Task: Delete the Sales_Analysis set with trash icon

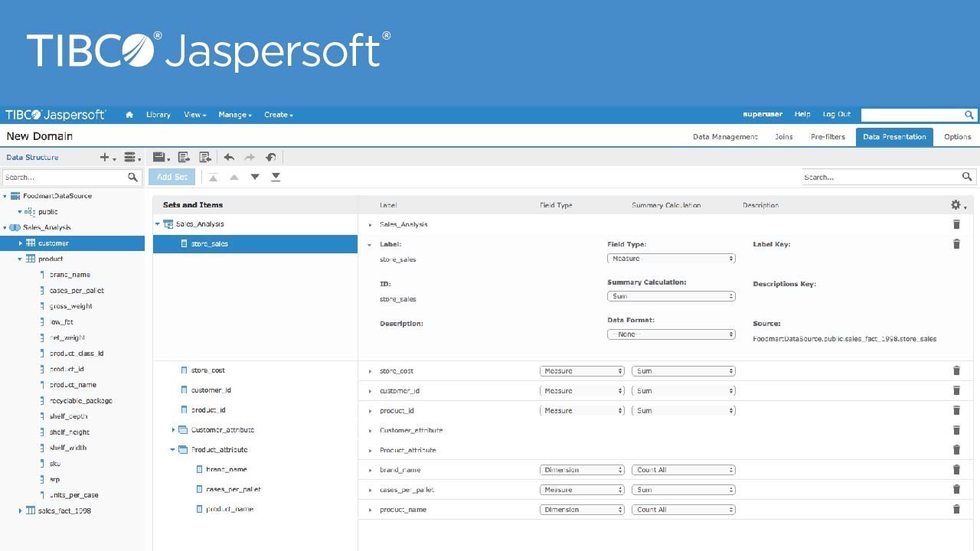Action: coord(956,224)
